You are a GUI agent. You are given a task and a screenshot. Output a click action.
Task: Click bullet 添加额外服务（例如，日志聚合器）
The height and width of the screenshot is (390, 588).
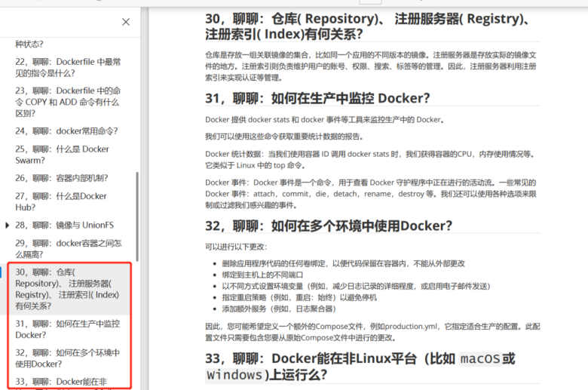[279, 309]
